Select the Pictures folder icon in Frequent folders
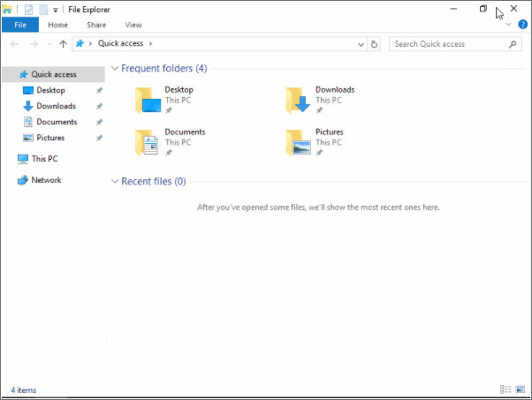 coord(298,143)
